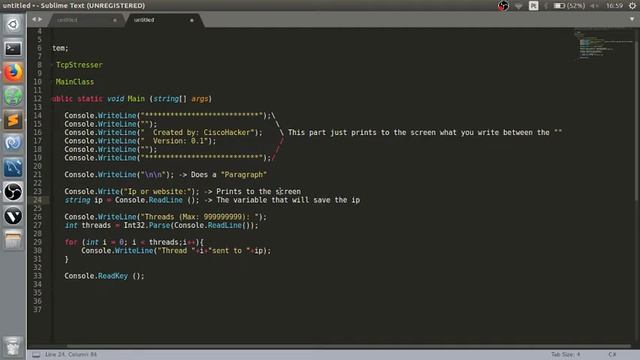Click line number 12 in gutter
This screenshot has height=360, width=640.
click(38, 99)
